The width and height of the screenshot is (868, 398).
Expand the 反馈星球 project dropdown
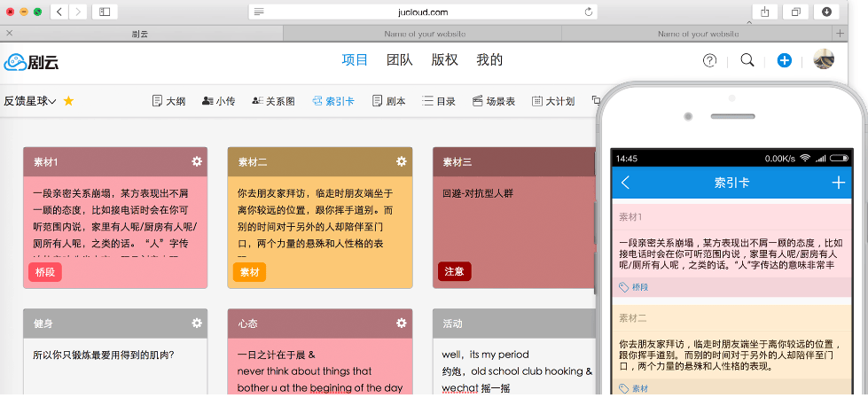pyautogui.click(x=29, y=101)
